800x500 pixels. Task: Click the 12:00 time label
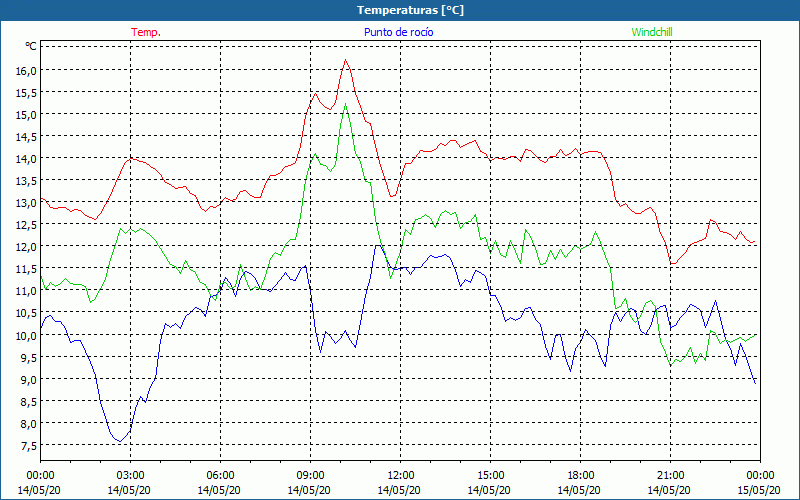coord(401,476)
